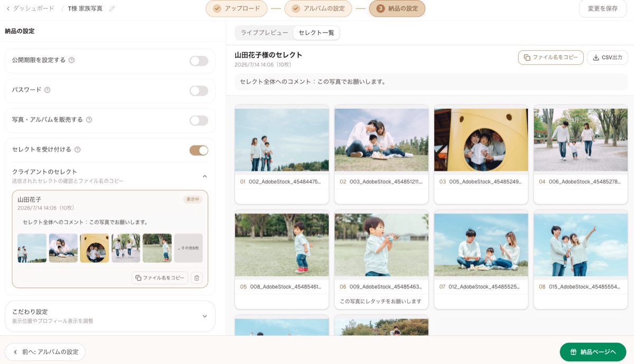Click the 表示中 badge on 山田花子's card

[x=193, y=200]
